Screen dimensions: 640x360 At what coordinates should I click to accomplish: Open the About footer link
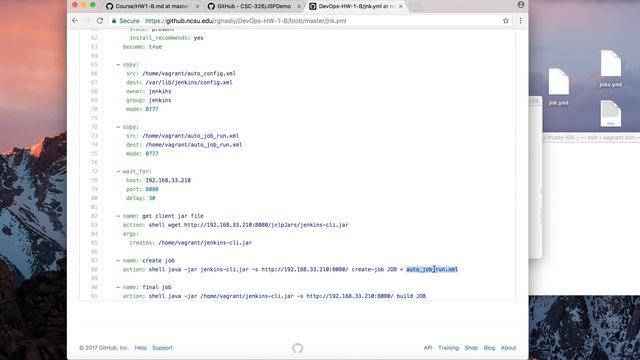pos(509,348)
